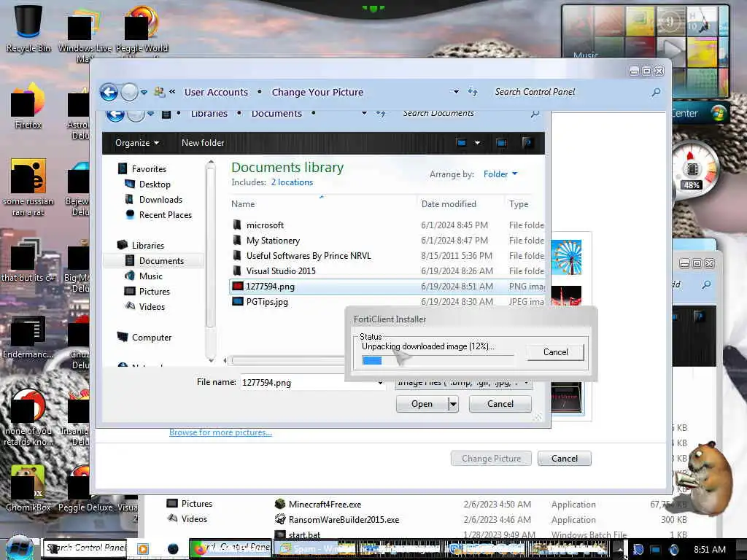Open the Recycle Bin desktop icon

tap(28, 28)
